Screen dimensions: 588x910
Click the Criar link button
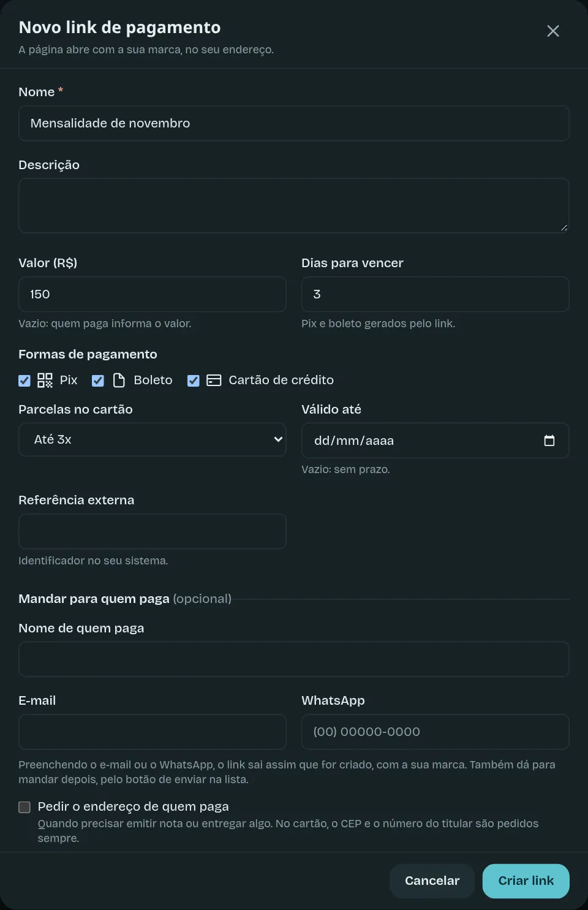tap(526, 881)
